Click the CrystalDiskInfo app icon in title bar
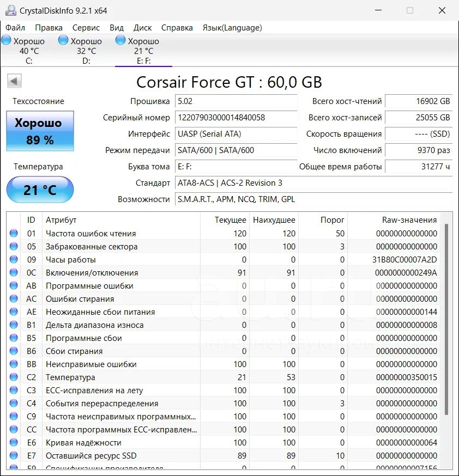 pyautogui.click(x=11, y=11)
